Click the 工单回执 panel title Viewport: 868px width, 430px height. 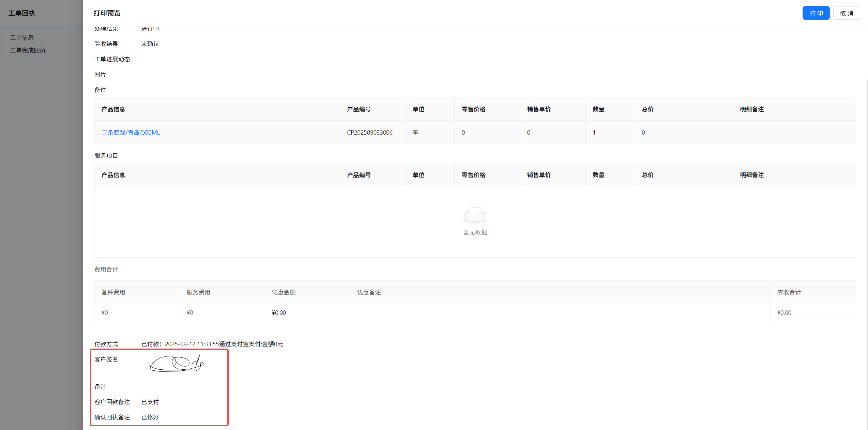[22, 13]
